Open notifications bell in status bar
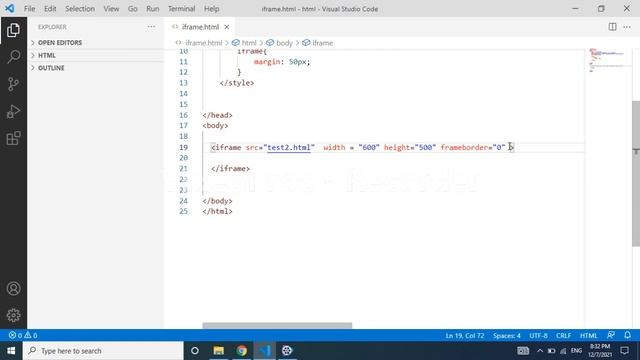The width and height of the screenshot is (640, 360). [627, 335]
